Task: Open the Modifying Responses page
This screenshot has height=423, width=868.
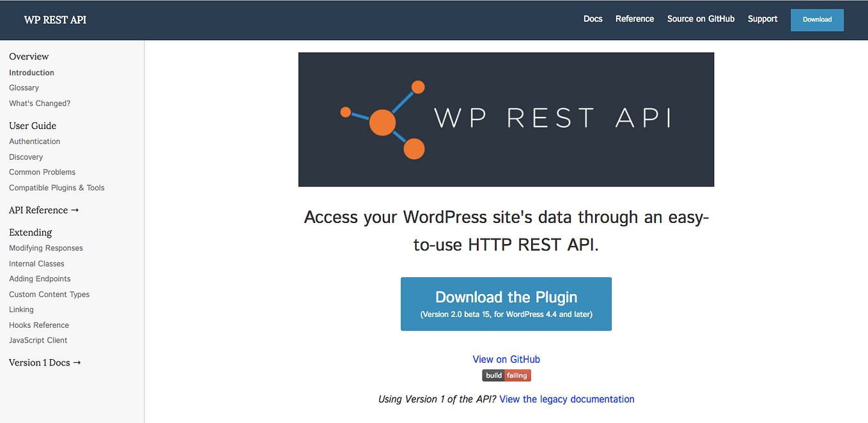Action: [45, 248]
